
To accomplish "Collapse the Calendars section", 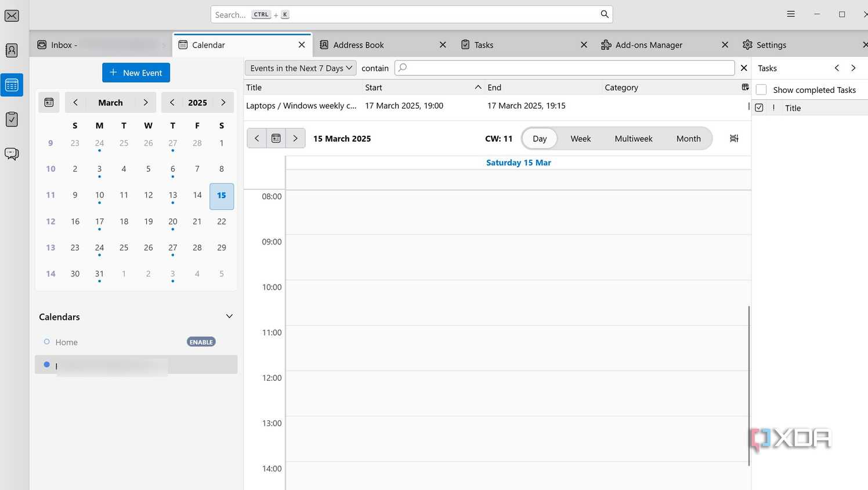I will 229,316.
